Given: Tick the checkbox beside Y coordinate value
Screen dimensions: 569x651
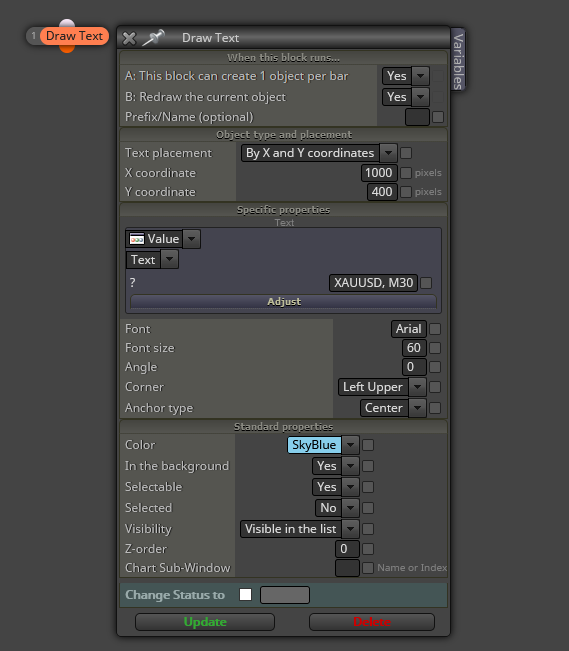Looking at the screenshot, I should [x=406, y=192].
